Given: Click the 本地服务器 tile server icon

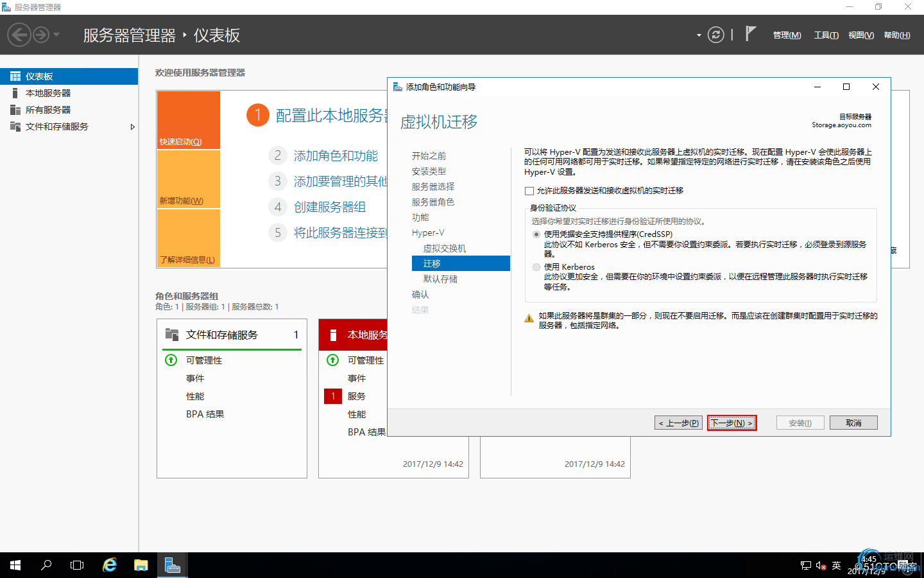Looking at the screenshot, I should coord(333,335).
